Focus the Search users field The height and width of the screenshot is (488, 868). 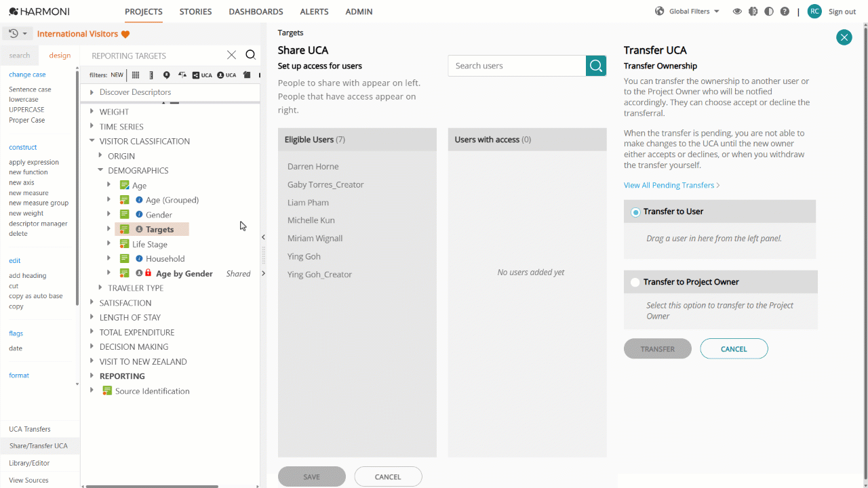(x=517, y=66)
